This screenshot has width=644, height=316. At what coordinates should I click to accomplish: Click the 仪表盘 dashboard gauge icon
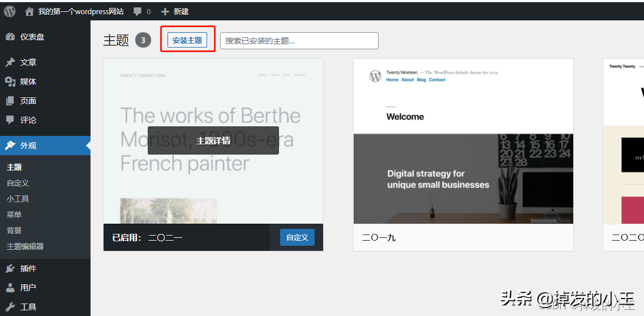[10, 37]
